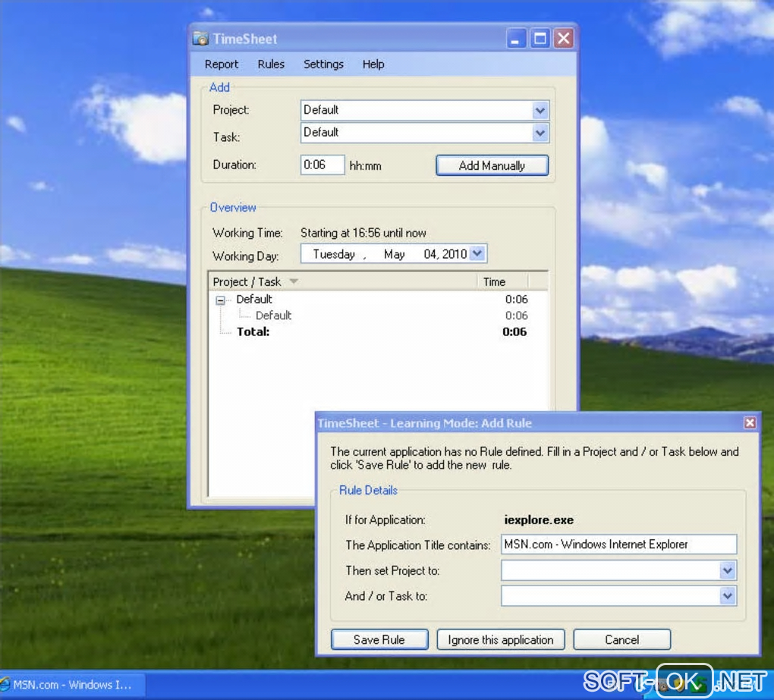Open the And / or Task to dropdown
Image resolution: width=774 pixels, height=700 pixels.
point(727,596)
